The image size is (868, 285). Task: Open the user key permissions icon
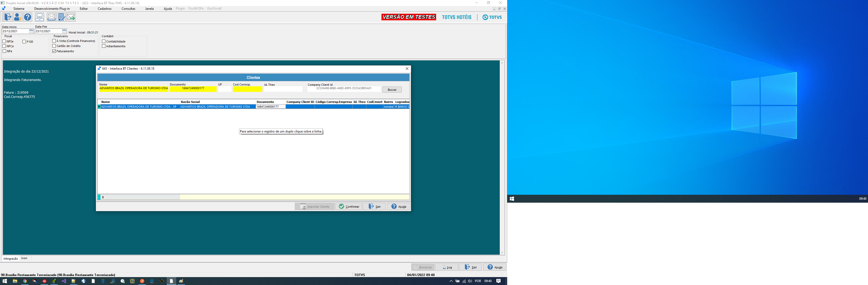tap(17, 17)
